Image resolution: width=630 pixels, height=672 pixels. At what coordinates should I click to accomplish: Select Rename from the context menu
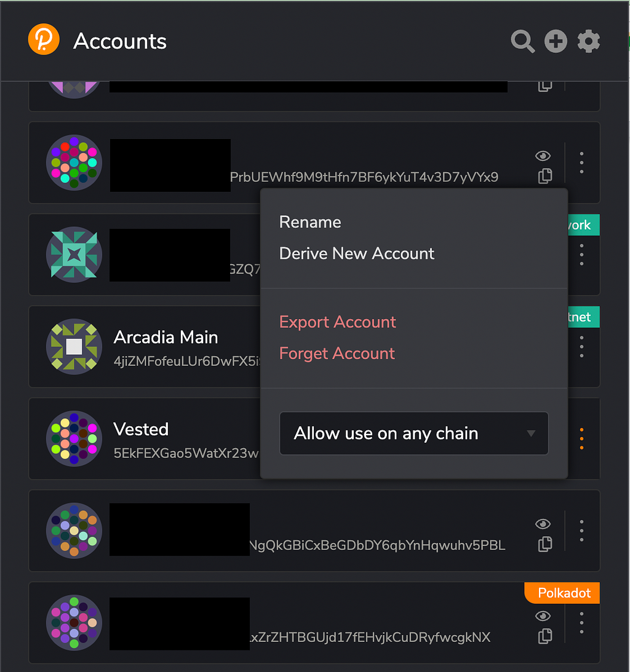click(x=310, y=222)
